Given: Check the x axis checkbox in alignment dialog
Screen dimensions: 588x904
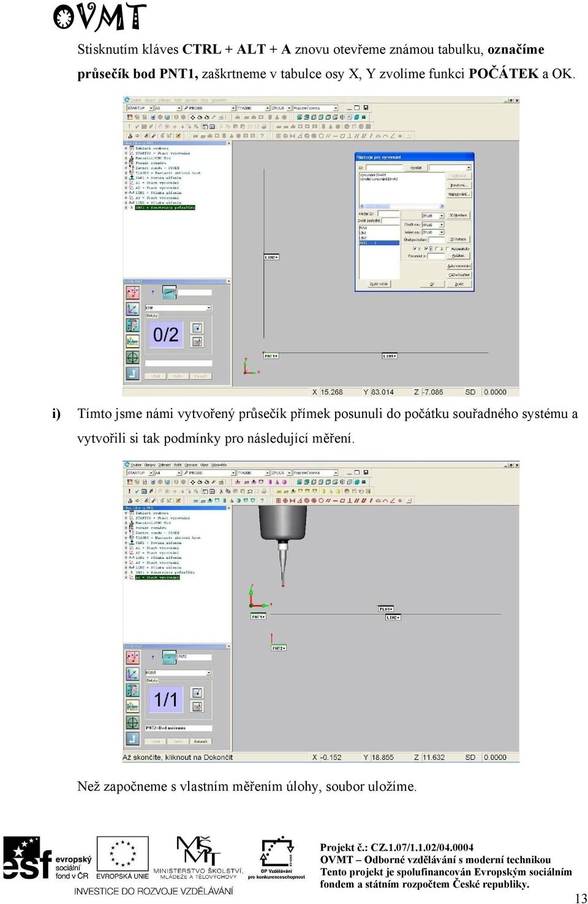Looking at the screenshot, I should 415,248.
